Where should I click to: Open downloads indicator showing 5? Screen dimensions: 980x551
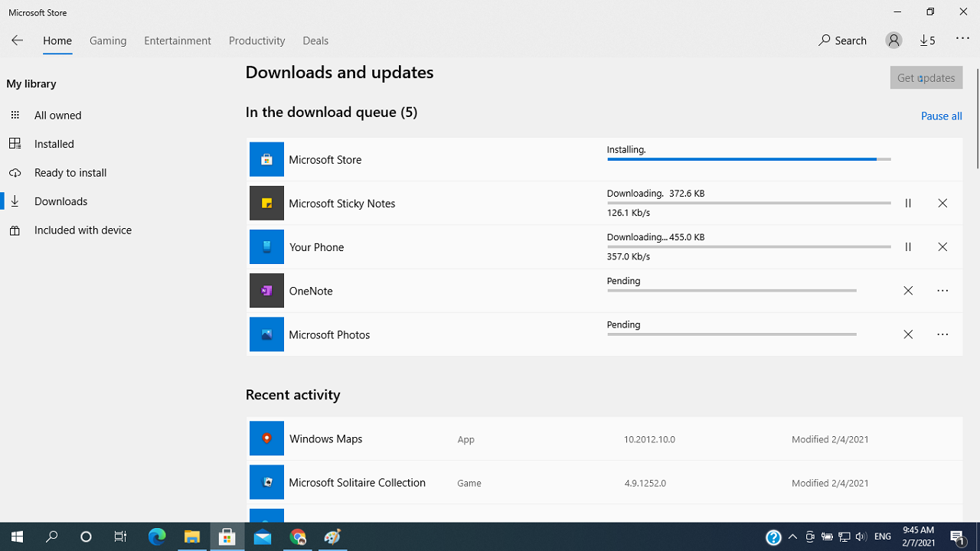click(928, 41)
